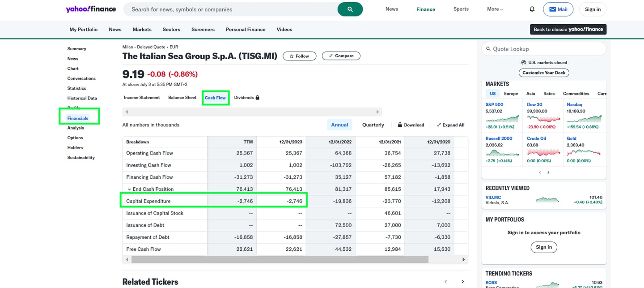The image size is (644, 288).
Task: Open the More menu dropdown
Action: (x=495, y=9)
